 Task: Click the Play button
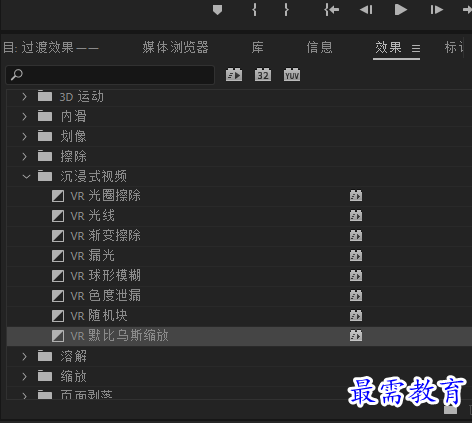401,10
